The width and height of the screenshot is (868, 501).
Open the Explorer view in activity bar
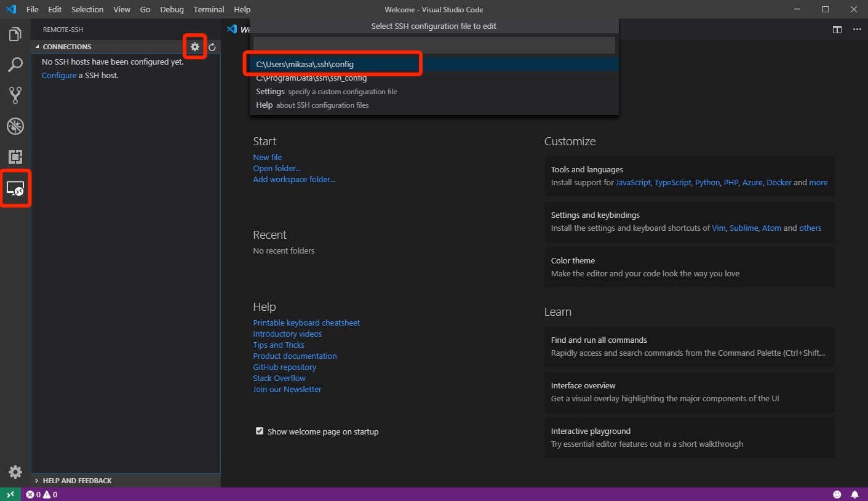[15, 34]
